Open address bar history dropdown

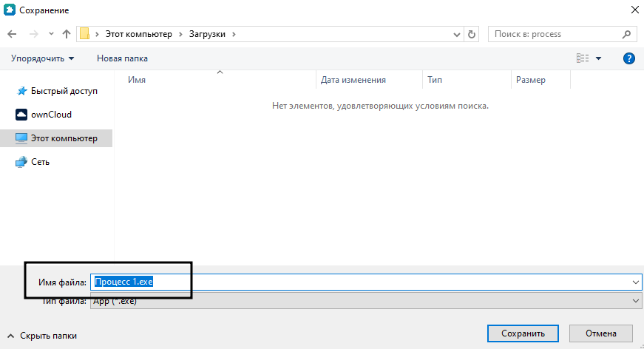coord(457,35)
